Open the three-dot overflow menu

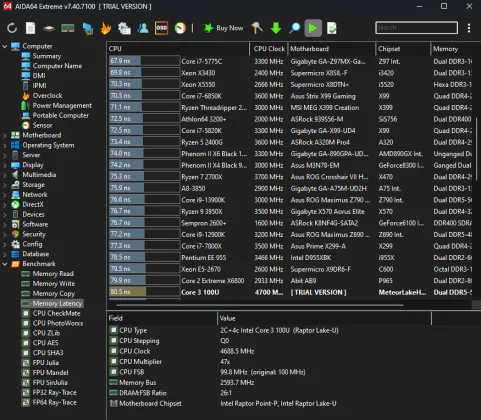[469, 28]
